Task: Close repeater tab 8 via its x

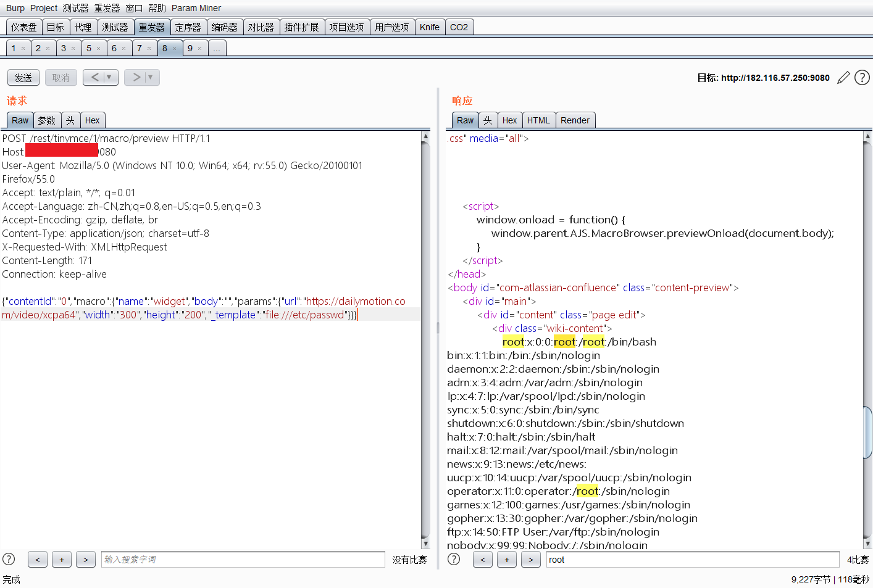Action: [x=174, y=48]
